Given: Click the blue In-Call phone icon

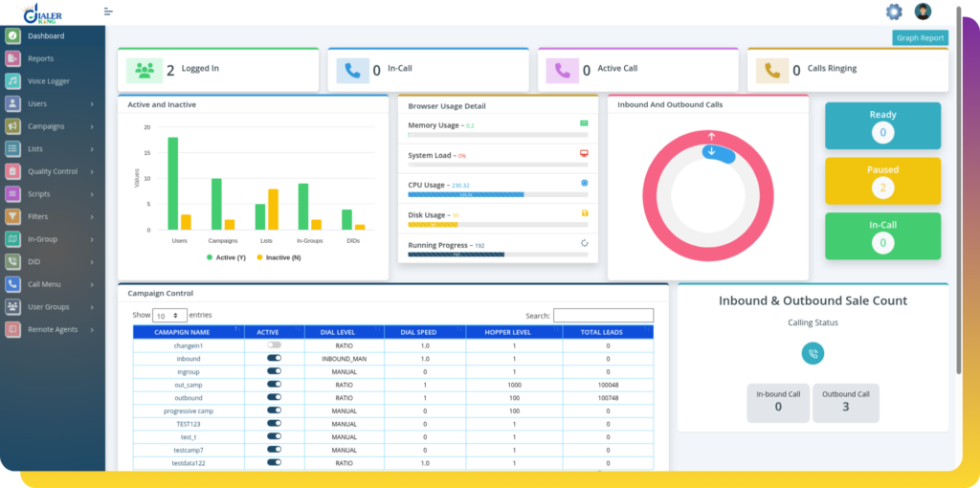Looking at the screenshot, I should tap(352, 71).
